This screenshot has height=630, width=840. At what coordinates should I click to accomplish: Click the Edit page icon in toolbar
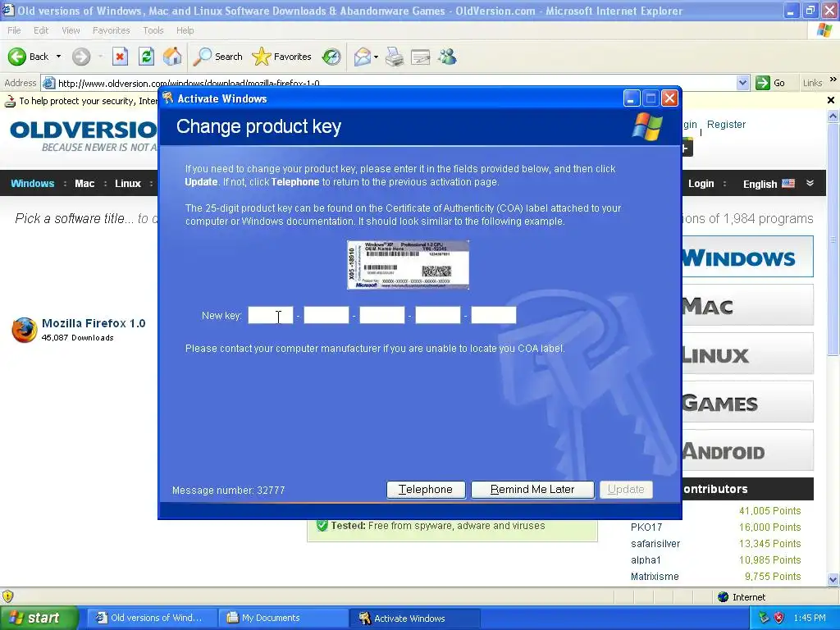pyautogui.click(x=421, y=57)
